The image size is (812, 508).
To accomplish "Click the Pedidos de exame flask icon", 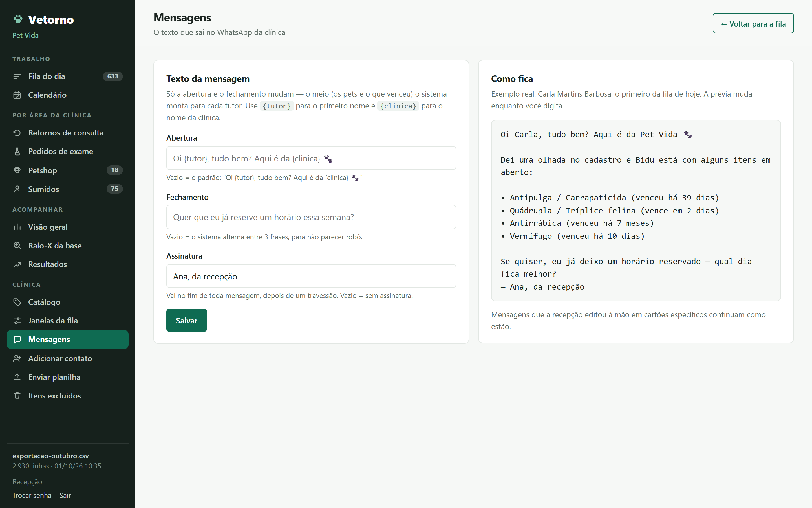I will pos(17,152).
